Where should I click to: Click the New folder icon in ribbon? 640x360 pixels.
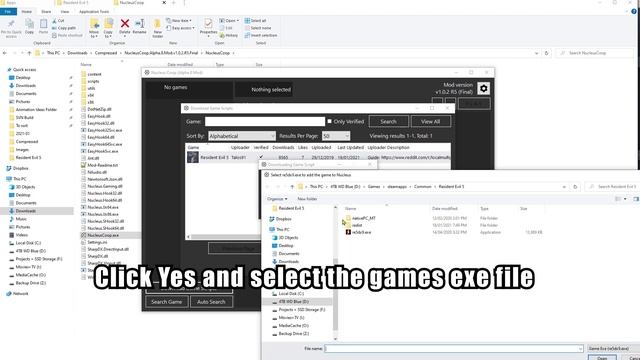point(158,24)
